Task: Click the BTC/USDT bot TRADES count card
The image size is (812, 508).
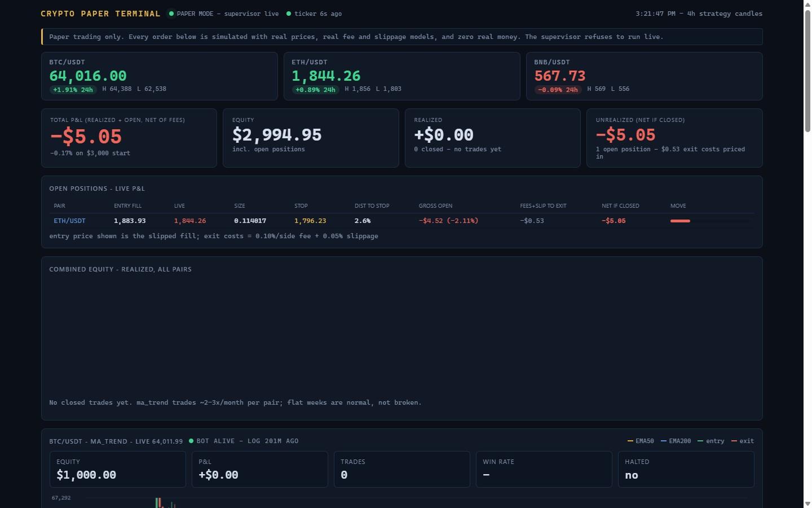Action: click(402, 469)
